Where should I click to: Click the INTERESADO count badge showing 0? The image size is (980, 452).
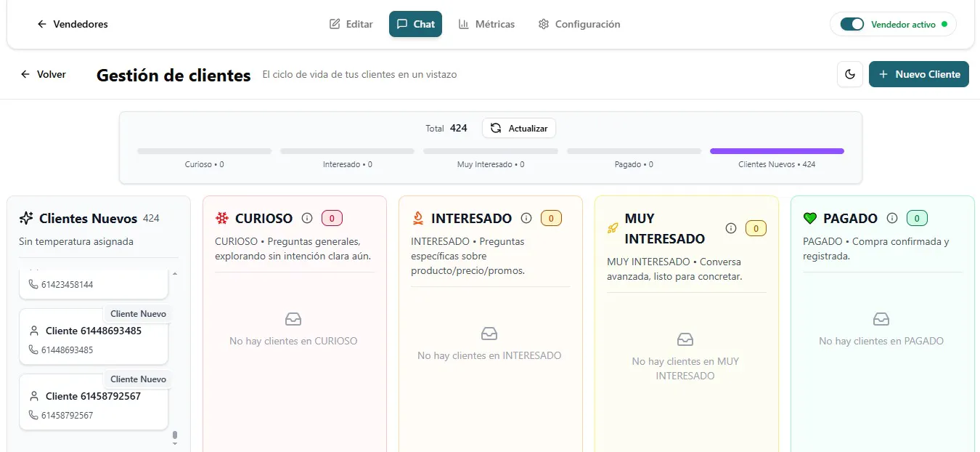click(551, 218)
